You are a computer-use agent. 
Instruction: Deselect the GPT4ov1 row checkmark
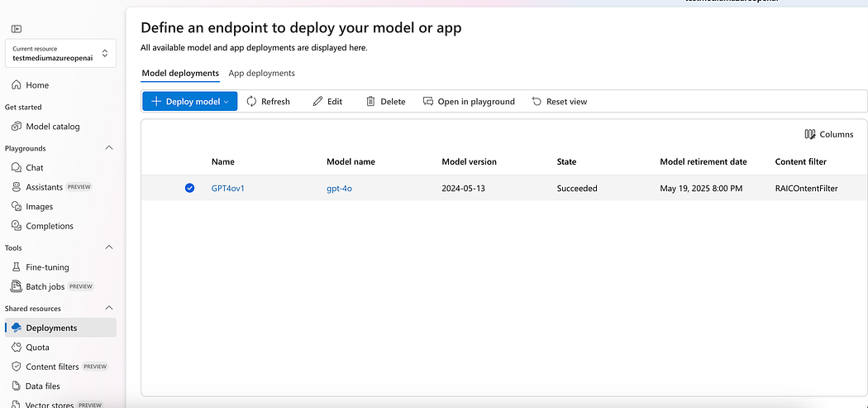point(190,189)
